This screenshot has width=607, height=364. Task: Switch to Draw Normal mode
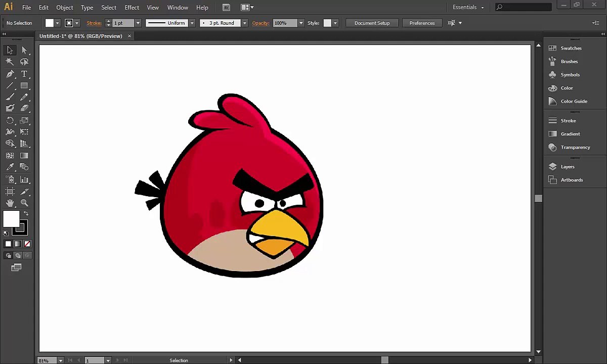click(x=8, y=256)
